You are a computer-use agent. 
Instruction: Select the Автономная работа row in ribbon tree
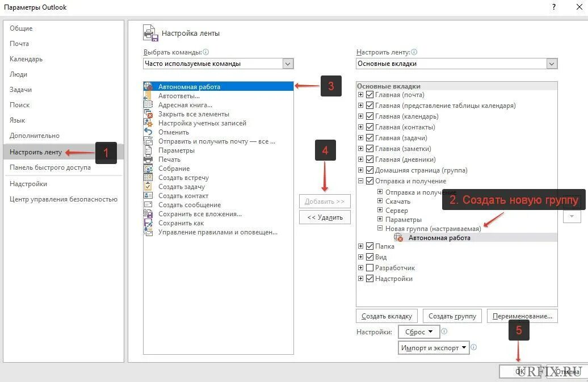[475, 238]
